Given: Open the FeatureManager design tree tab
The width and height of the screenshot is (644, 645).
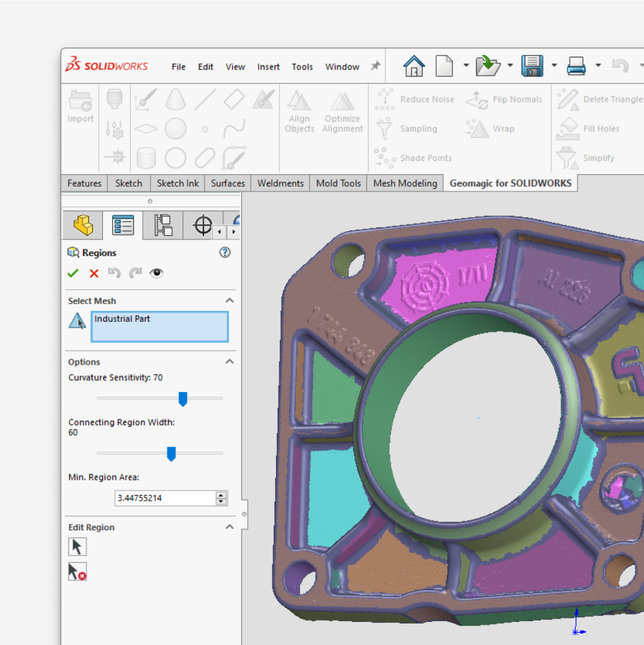Looking at the screenshot, I should (83, 225).
